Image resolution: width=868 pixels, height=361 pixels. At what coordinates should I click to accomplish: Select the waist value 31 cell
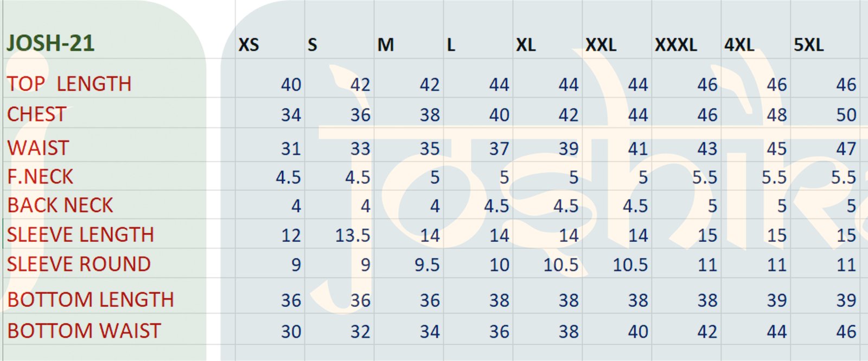coord(291,149)
